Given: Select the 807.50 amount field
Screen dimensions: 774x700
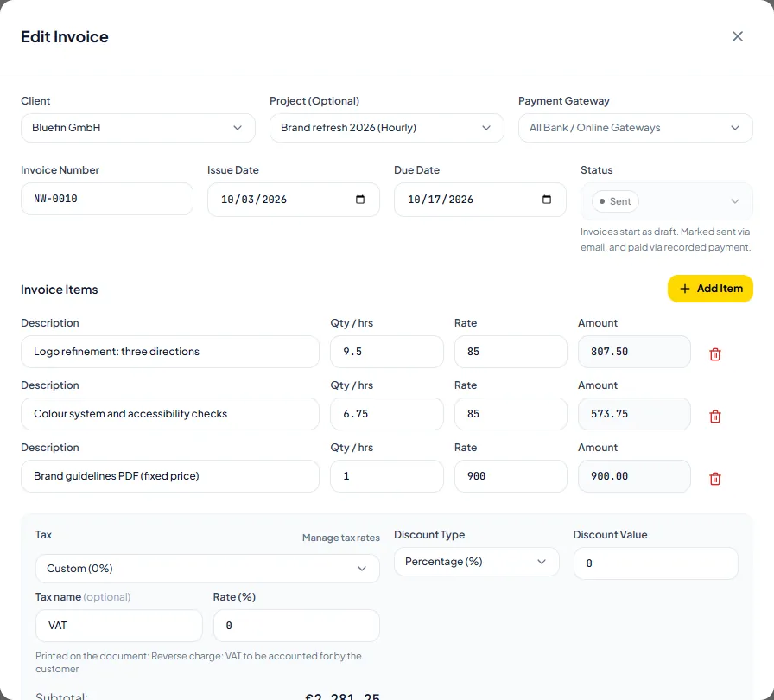Looking at the screenshot, I should pos(634,352).
